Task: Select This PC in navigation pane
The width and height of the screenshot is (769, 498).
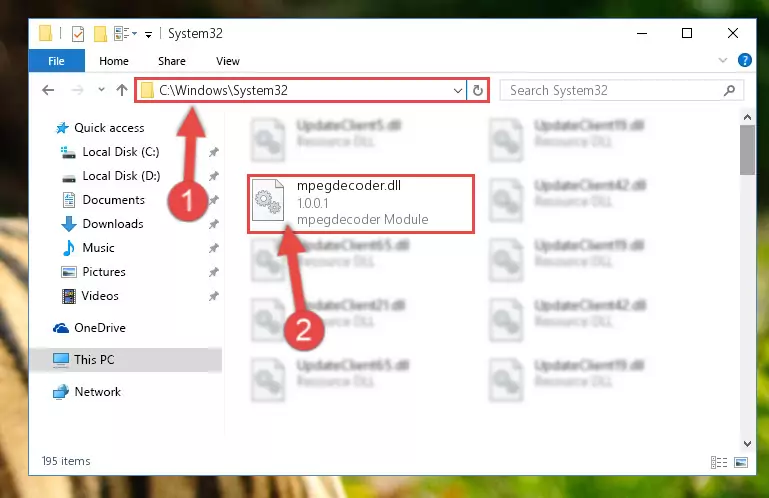Action: pyautogui.click(x=126, y=360)
